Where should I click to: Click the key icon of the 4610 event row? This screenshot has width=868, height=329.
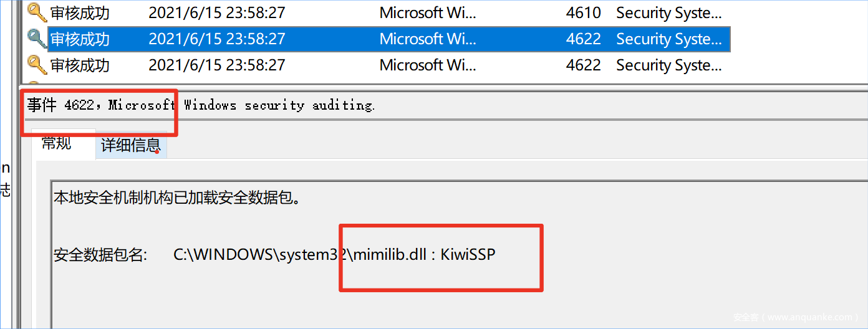click(37, 13)
